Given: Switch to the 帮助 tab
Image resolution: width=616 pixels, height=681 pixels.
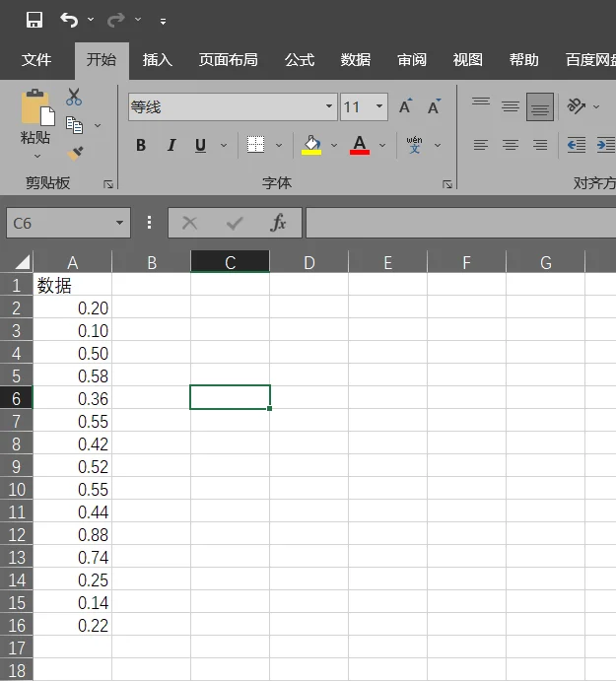Looking at the screenshot, I should point(524,60).
